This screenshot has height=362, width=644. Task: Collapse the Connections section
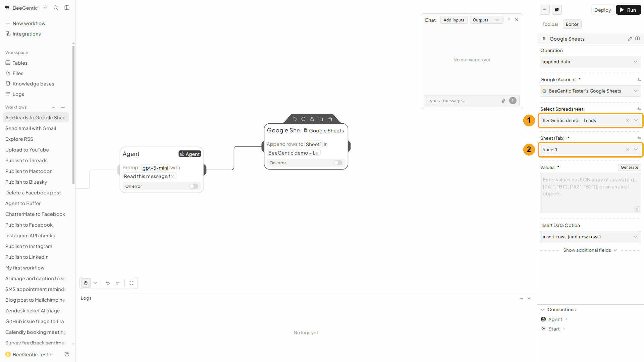point(558,309)
